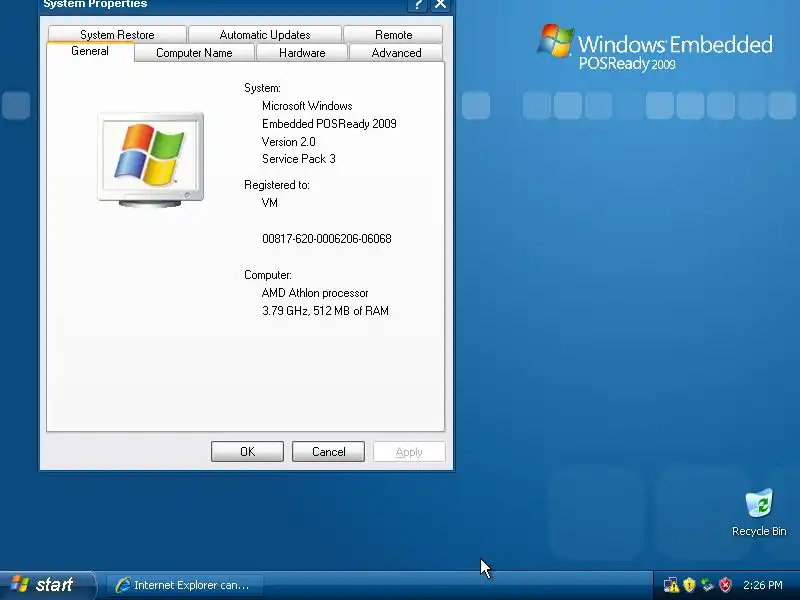
Task: Open the yellow shield updates tray icon
Action: coord(689,585)
